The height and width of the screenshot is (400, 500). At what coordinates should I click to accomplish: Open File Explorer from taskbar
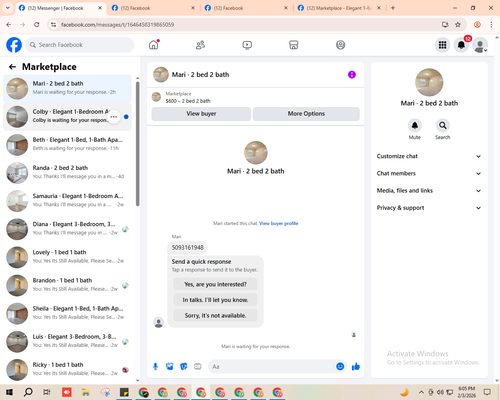click(86, 392)
